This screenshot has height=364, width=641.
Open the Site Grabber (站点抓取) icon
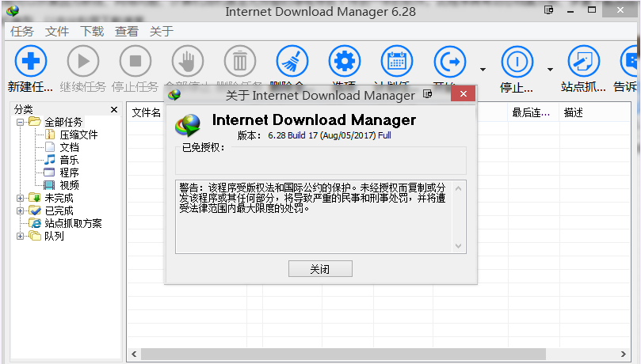click(584, 61)
